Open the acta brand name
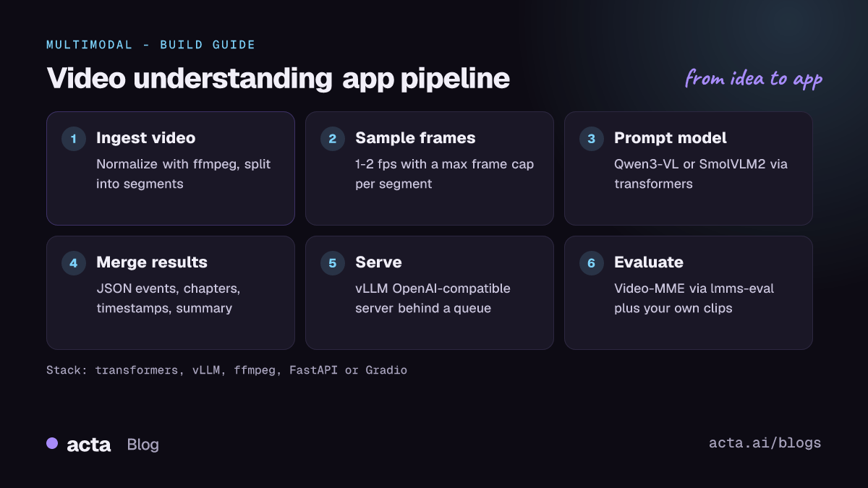 pos(88,445)
